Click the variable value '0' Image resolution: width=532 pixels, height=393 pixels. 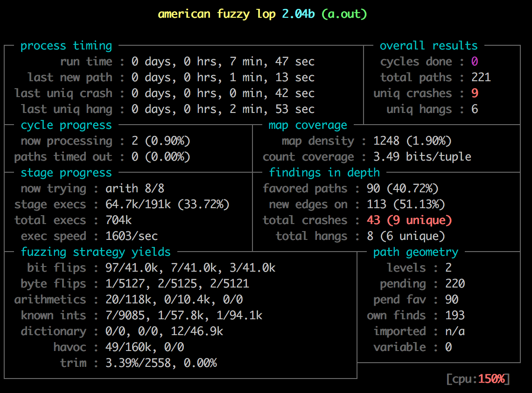click(x=448, y=347)
